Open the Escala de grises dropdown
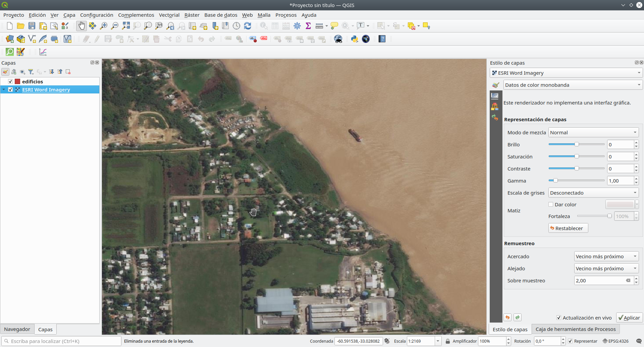The width and height of the screenshot is (644, 347). (x=593, y=193)
